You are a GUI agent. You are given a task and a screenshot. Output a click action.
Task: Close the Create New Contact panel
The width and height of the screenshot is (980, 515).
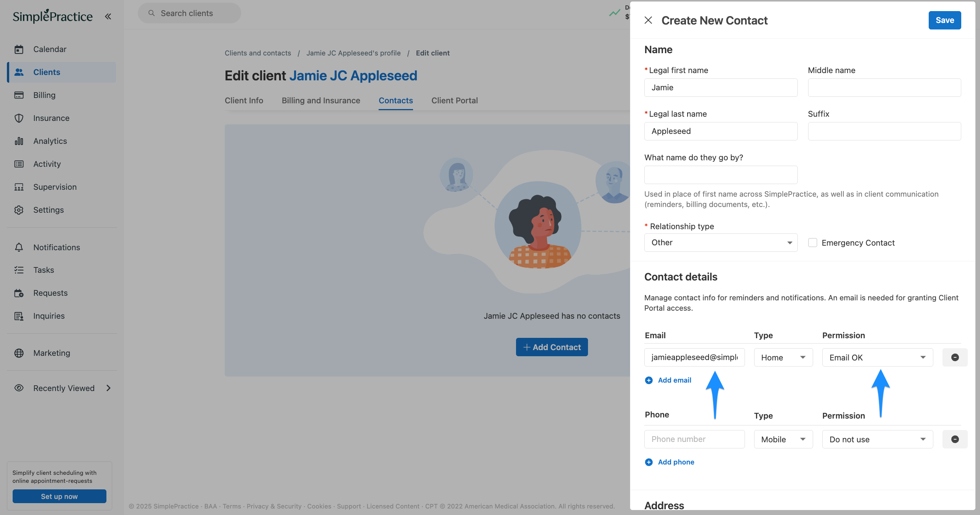(x=648, y=20)
